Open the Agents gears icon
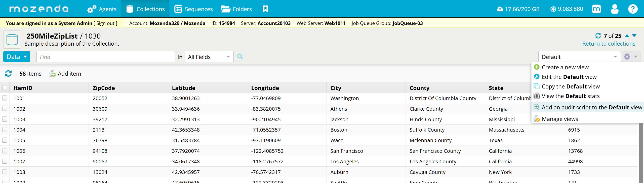 point(92,9)
